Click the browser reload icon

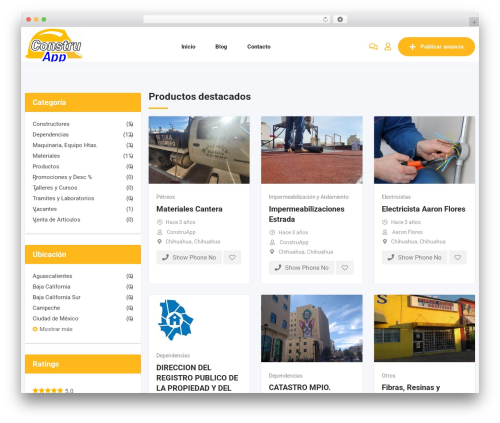(x=325, y=19)
